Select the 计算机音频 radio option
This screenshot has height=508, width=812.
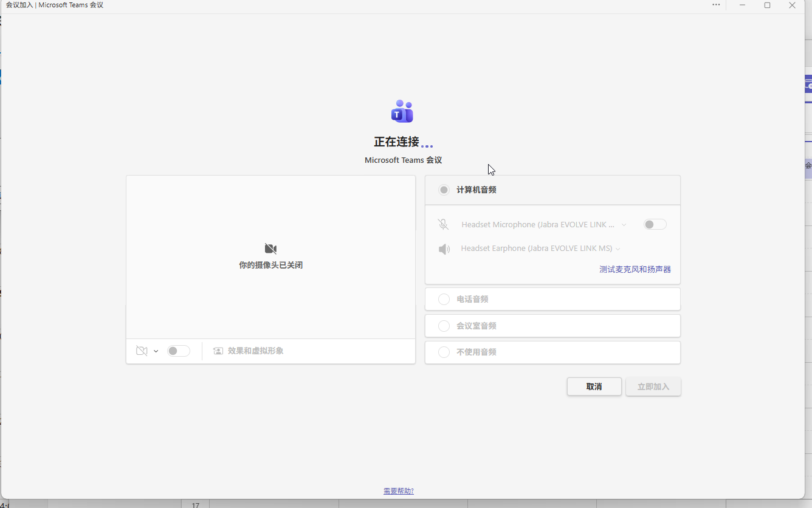pyautogui.click(x=444, y=190)
